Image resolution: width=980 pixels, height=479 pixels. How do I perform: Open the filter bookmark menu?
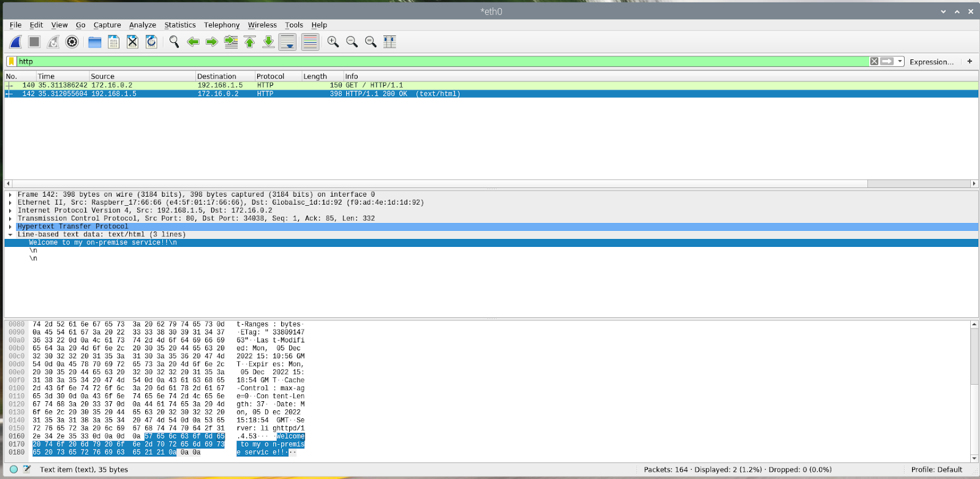pos(11,61)
